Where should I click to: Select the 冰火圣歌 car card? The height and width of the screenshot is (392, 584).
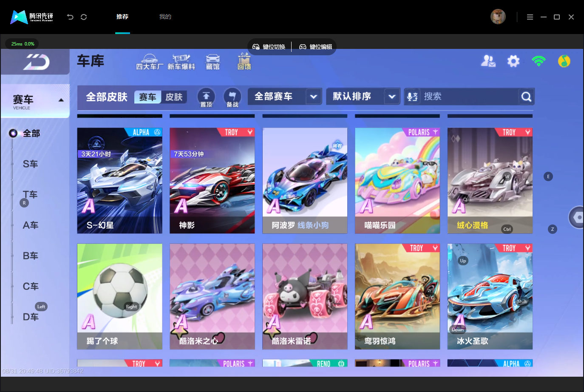[490, 296]
